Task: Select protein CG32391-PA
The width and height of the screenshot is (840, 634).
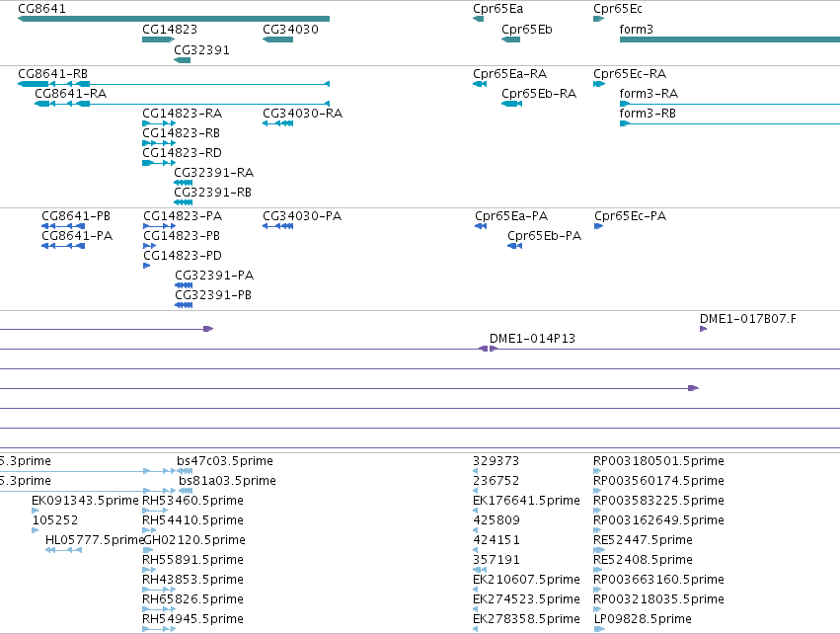Action: point(184,285)
